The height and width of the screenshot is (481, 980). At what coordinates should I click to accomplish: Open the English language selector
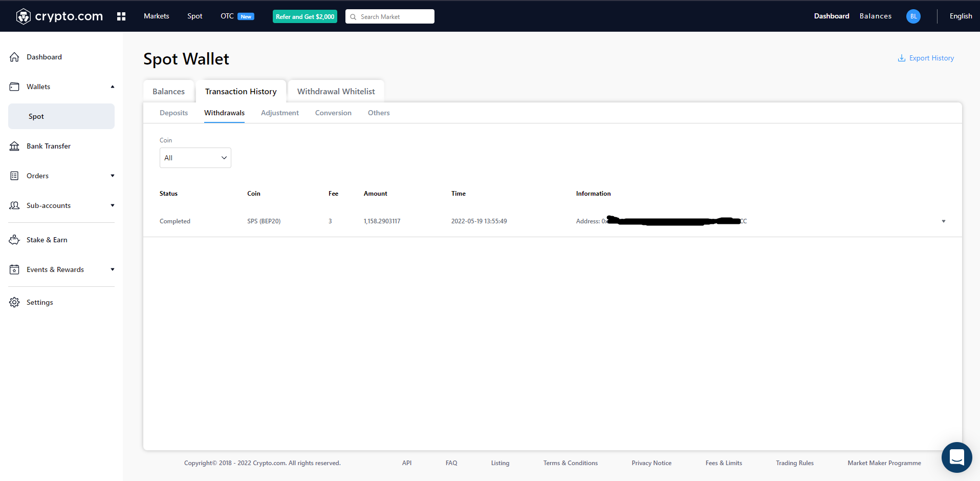(x=961, y=16)
